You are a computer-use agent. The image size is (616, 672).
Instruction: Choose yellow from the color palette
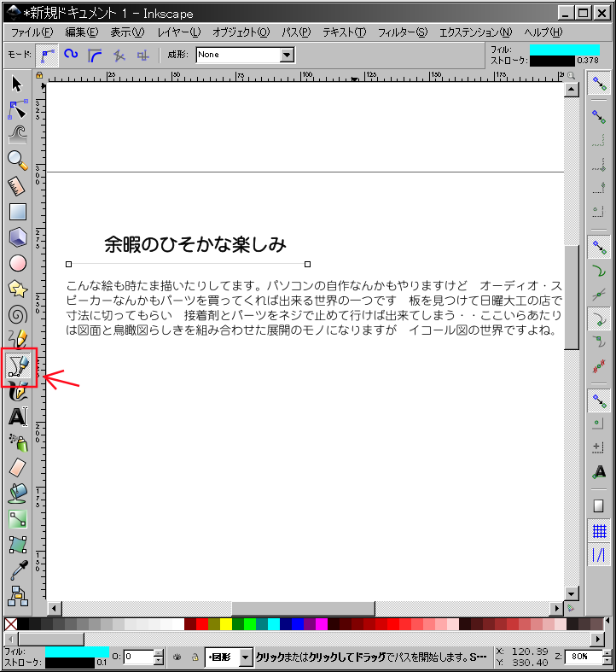pos(226,624)
